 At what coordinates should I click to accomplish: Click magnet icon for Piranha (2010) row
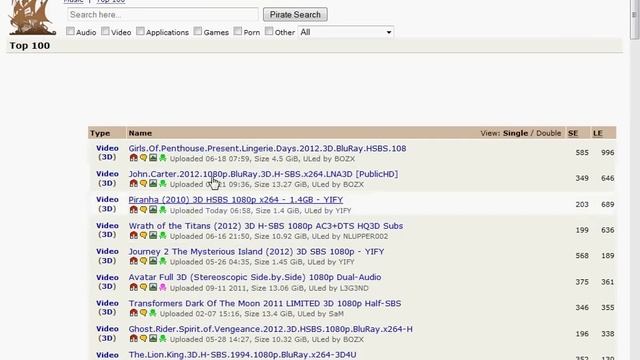133,210
